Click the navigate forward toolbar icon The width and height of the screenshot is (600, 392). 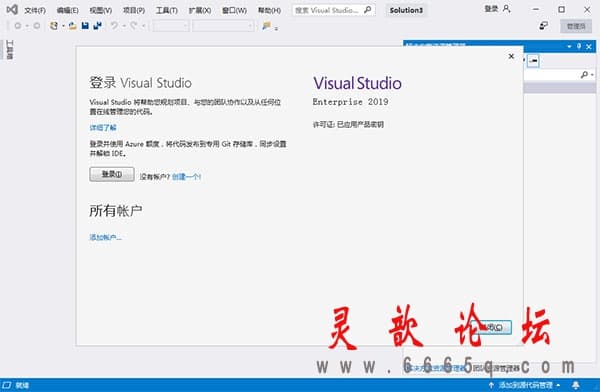(36, 26)
